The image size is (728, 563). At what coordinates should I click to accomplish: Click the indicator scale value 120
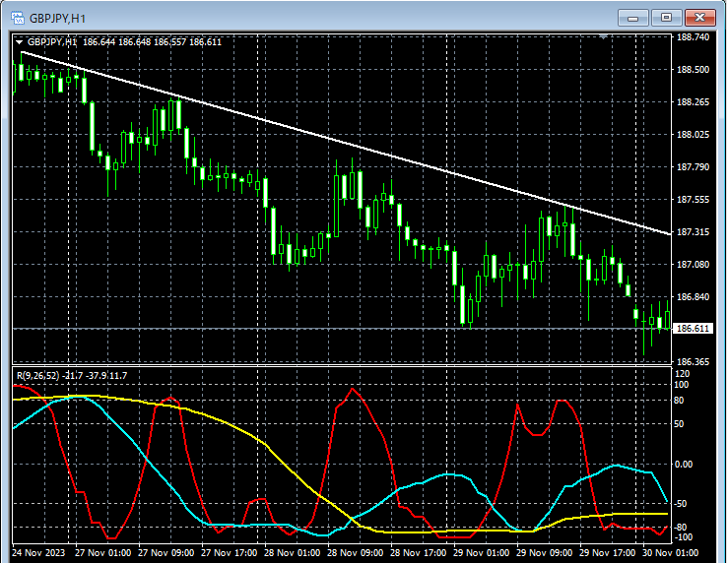point(682,374)
